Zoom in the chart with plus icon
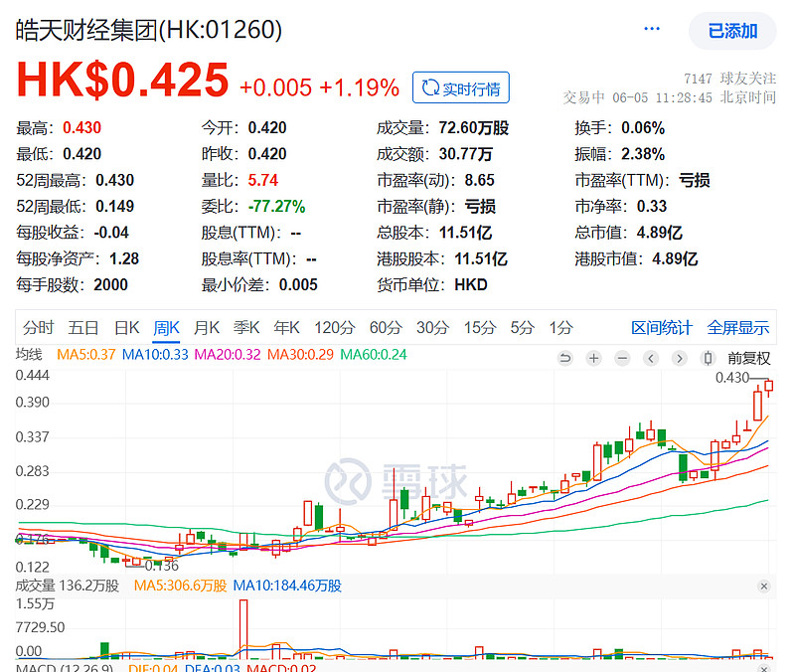Screen dimensions: 795x672 (593, 359)
